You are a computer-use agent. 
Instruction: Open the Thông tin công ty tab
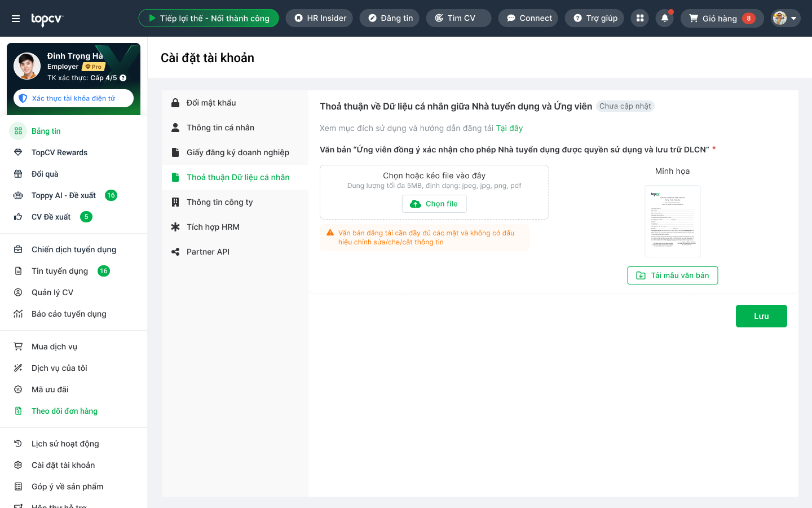coord(235,202)
